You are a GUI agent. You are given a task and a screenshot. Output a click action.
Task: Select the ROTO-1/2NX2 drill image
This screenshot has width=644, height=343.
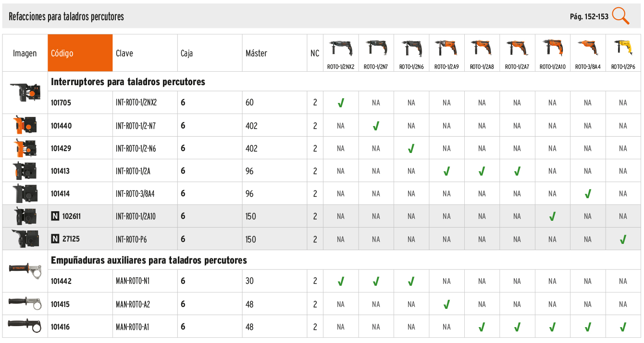click(341, 49)
